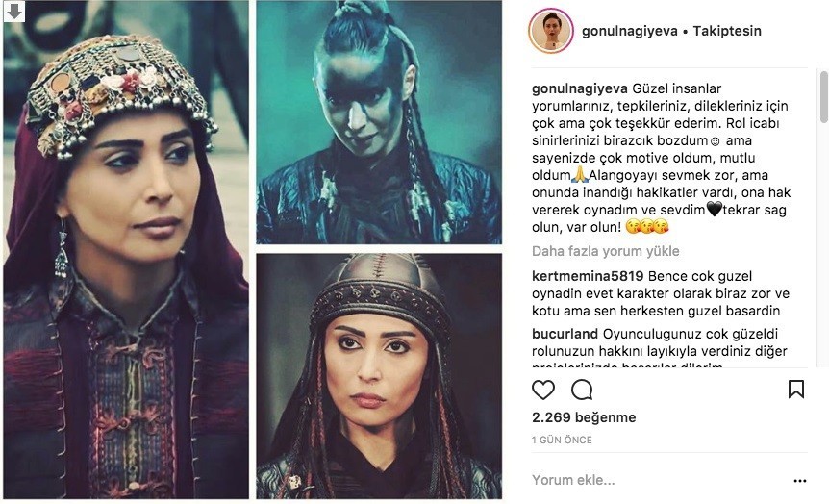The height and width of the screenshot is (504, 829).
Task: Visit commenter kertmemina5819's profile
Action: (x=588, y=276)
